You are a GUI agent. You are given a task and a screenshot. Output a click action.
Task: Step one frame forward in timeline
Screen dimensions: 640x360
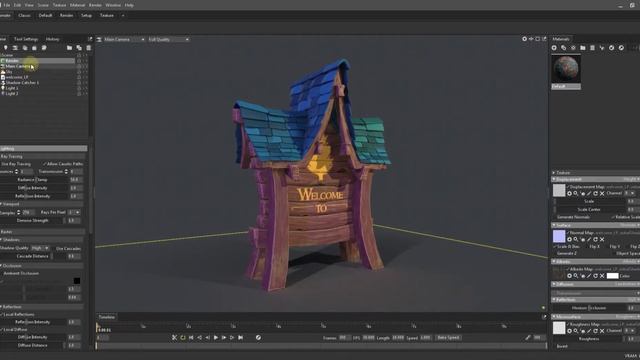pos(224,338)
